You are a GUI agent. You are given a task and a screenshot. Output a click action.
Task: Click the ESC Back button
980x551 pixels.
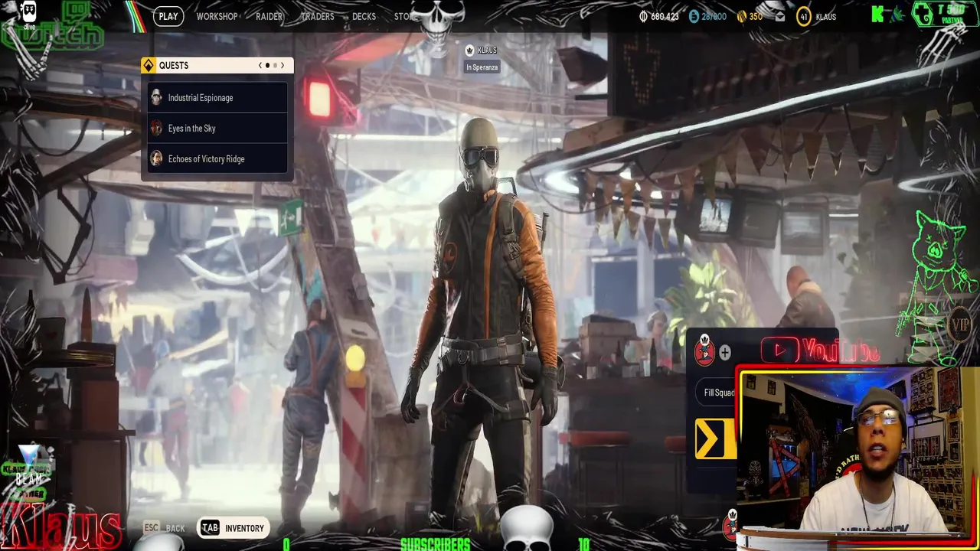tap(165, 528)
